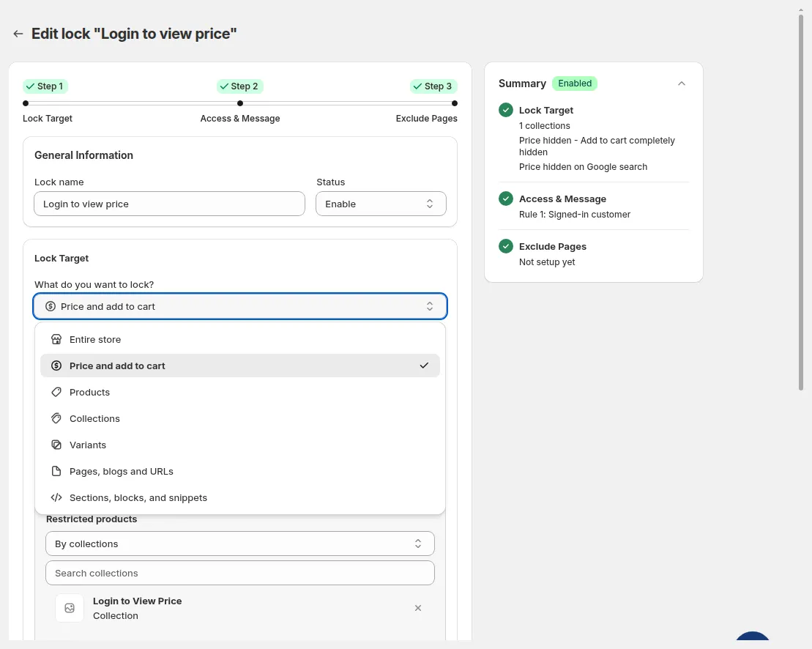Select Products lock option
The height and width of the screenshot is (649, 812).
click(x=240, y=392)
